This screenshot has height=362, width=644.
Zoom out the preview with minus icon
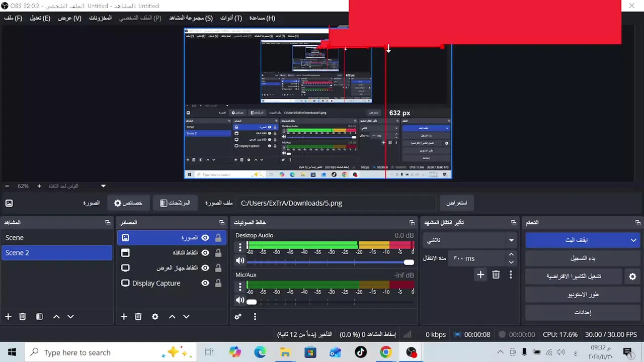click(7, 186)
